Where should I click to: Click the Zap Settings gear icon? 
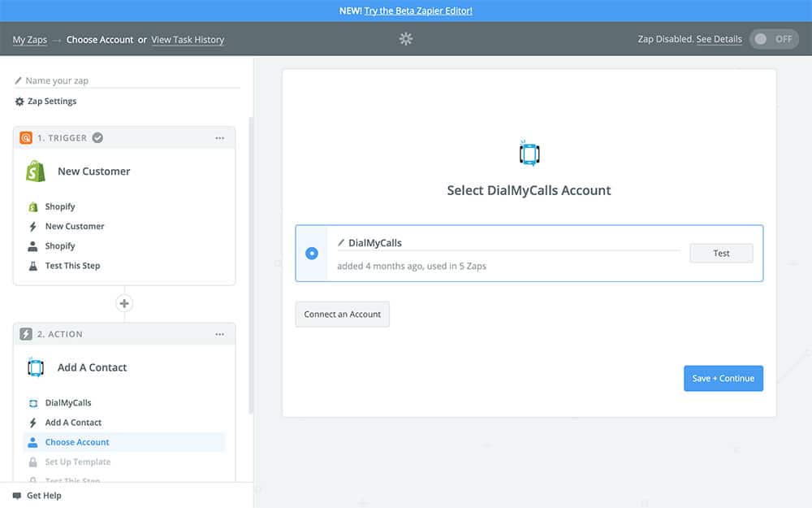(x=19, y=102)
